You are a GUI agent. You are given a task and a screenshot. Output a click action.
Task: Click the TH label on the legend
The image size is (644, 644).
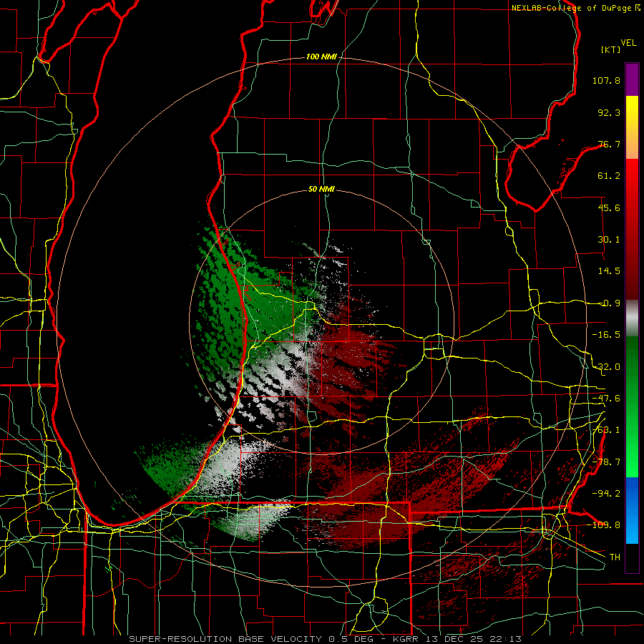pyautogui.click(x=615, y=557)
